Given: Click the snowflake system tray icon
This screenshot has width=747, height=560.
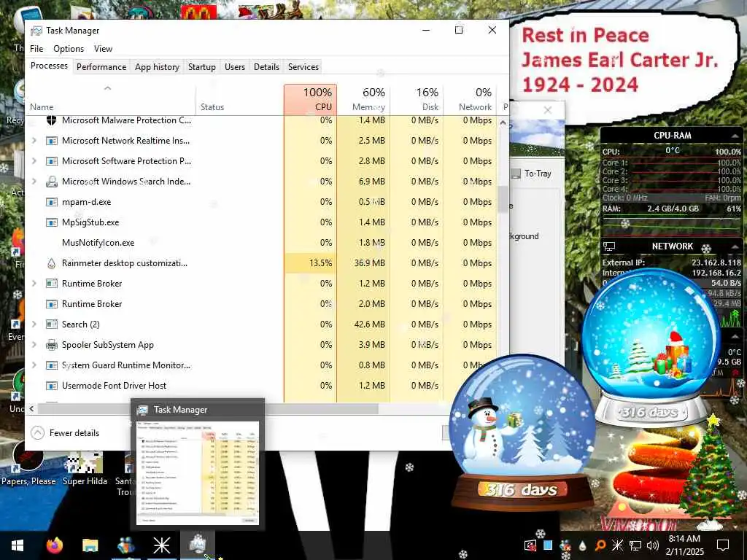Looking at the screenshot, I should pyautogui.click(x=617, y=545).
